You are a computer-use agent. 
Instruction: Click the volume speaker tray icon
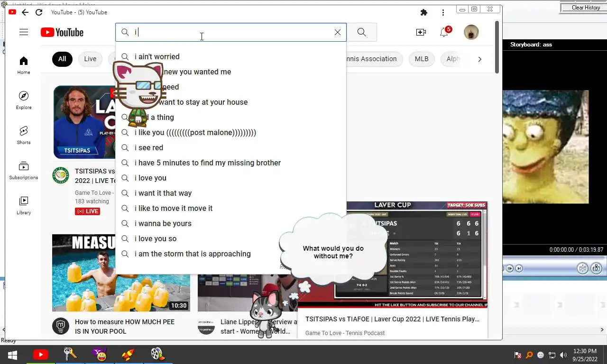563,355
